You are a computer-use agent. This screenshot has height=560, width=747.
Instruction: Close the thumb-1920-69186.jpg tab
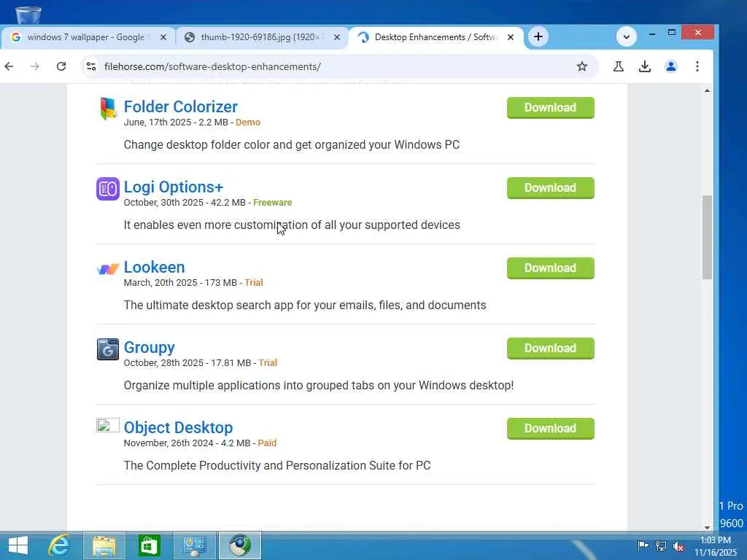click(337, 37)
